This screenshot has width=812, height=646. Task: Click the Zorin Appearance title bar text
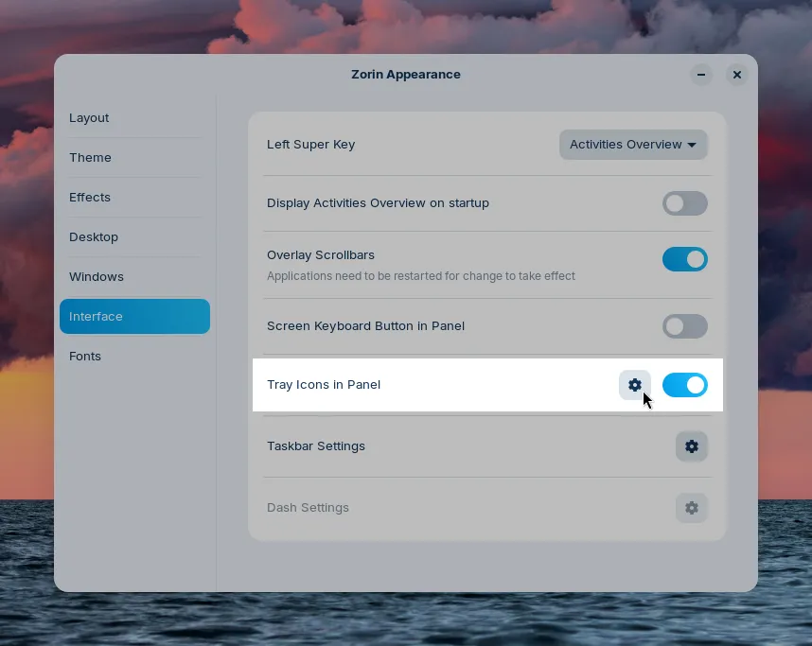coord(406,74)
